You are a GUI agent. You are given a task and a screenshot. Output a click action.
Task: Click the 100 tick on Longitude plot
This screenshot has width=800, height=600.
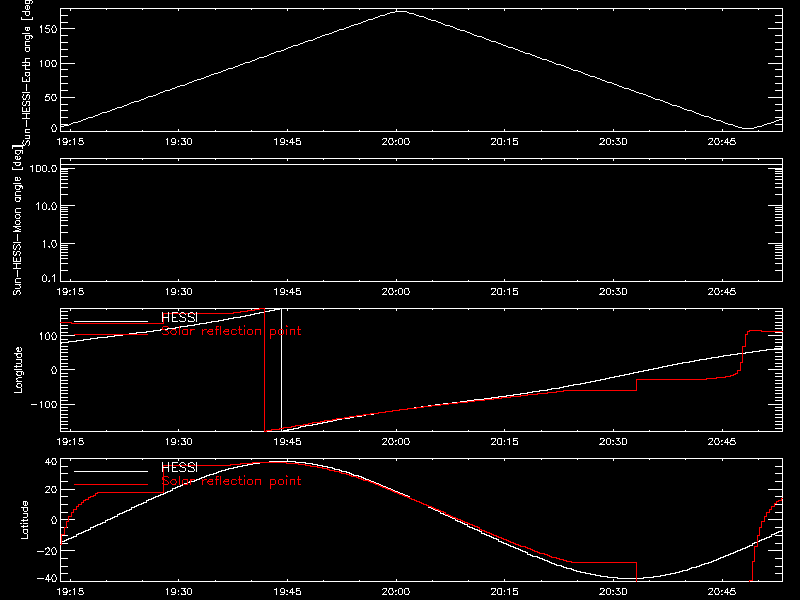tap(47, 336)
